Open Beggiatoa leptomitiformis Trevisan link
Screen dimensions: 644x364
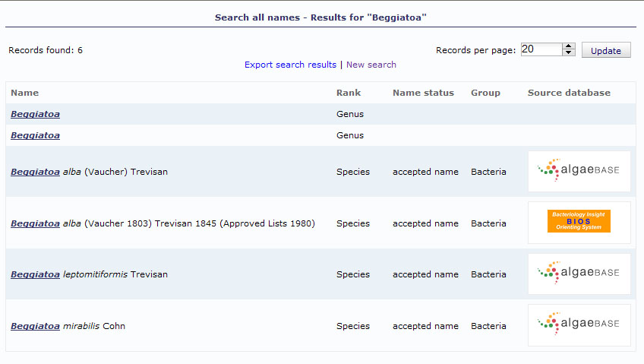coord(36,274)
